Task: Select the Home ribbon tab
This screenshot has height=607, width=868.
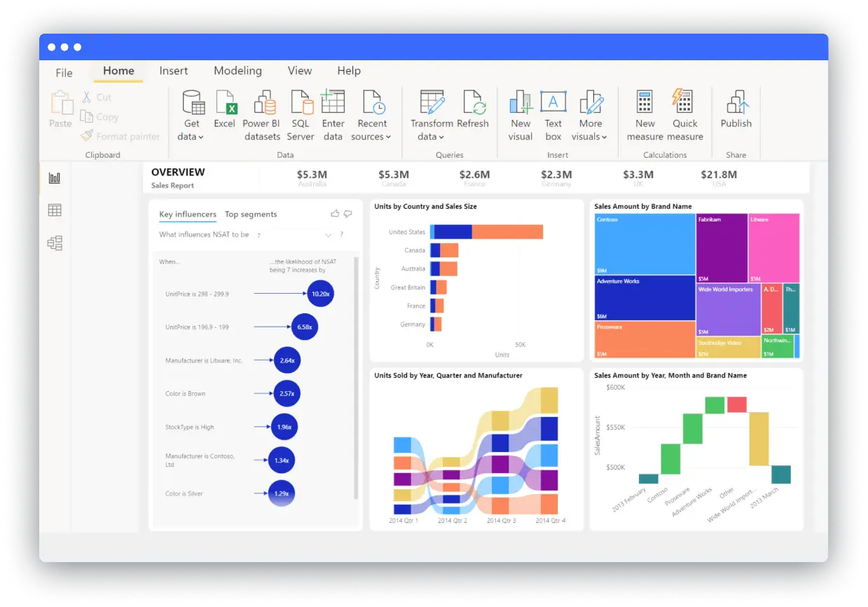Action: tap(118, 71)
